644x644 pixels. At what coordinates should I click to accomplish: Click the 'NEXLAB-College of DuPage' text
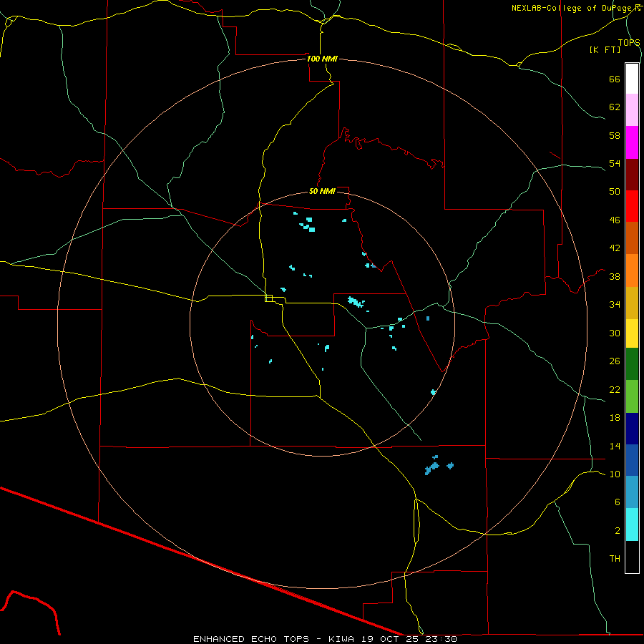[x=572, y=8]
